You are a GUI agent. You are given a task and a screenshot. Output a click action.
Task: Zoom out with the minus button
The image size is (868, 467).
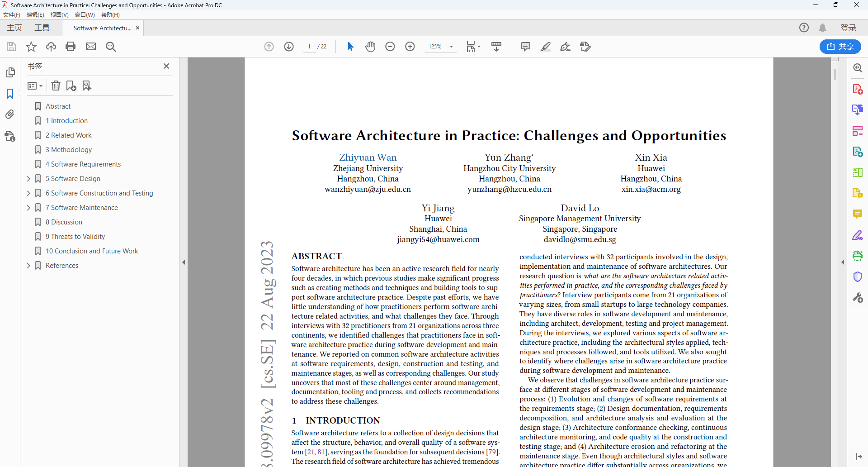point(390,47)
